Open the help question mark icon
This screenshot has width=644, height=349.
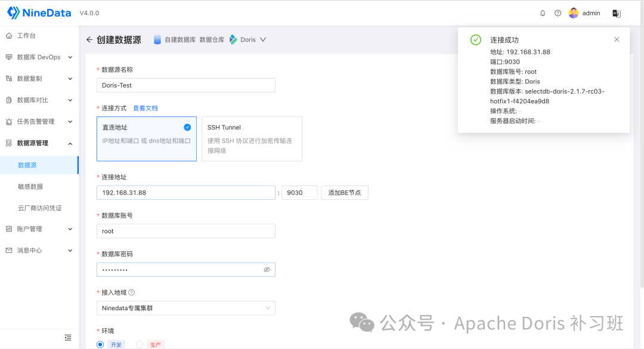point(558,13)
